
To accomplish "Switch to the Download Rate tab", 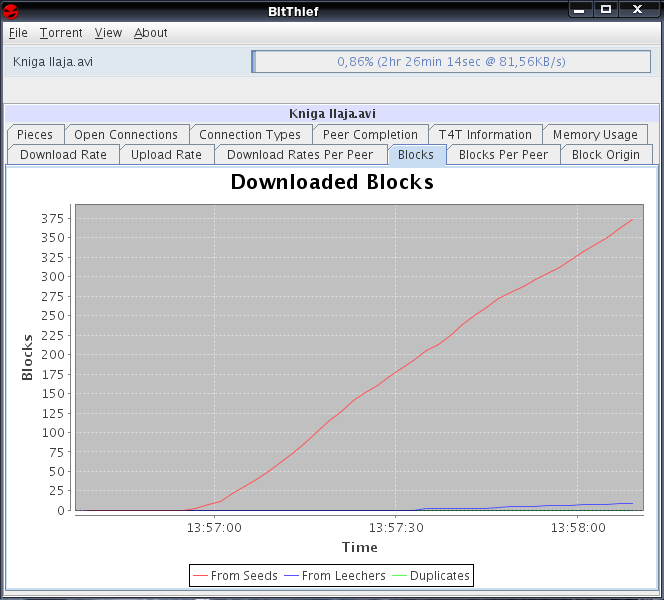I will (64, 155).
